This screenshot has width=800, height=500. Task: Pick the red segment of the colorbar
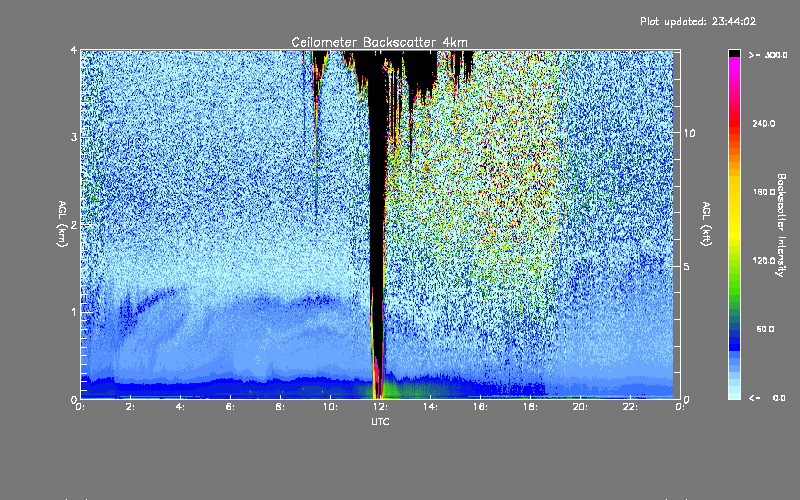click(x=734, y=125)
